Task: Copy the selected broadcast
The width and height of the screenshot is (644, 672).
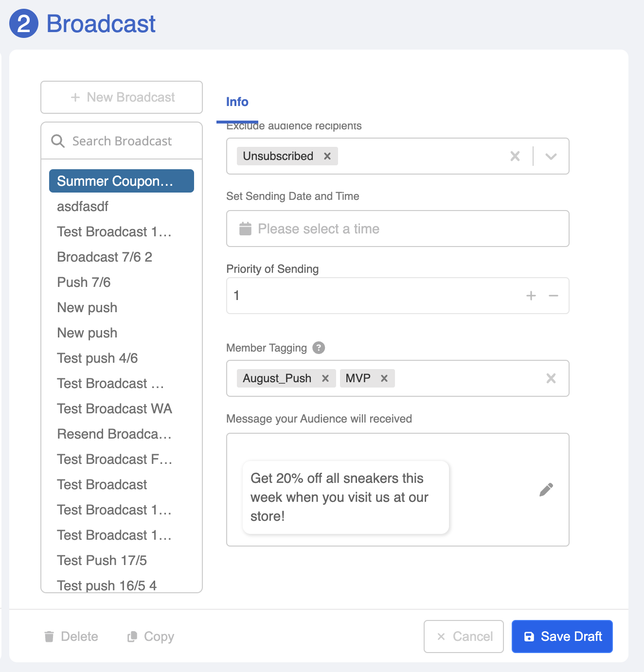Action: [151, 637]
